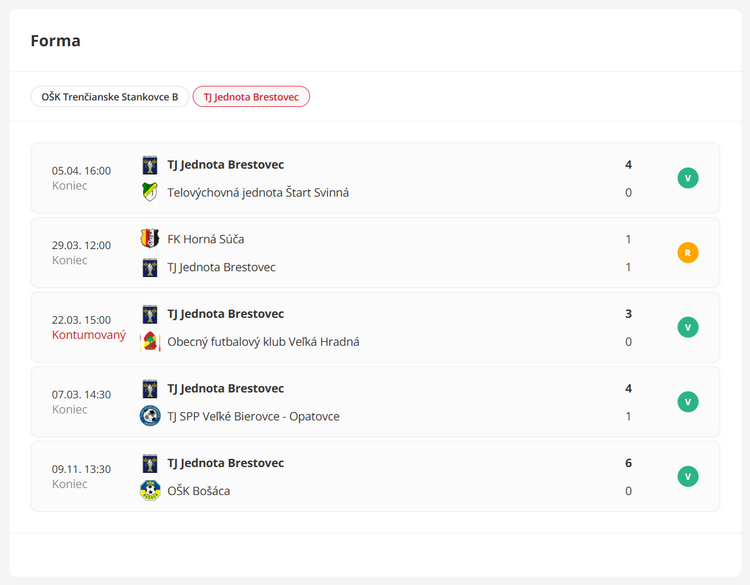Click TJ Jednota Brestovec crest in 07.03. match
The height and width of the screenshot is (585, 750).
(x=150, y=389)
